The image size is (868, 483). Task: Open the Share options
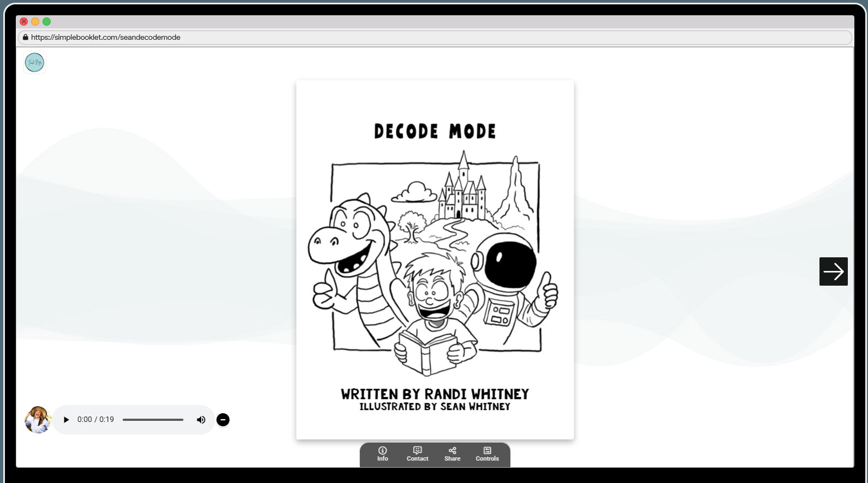point(452,454)
